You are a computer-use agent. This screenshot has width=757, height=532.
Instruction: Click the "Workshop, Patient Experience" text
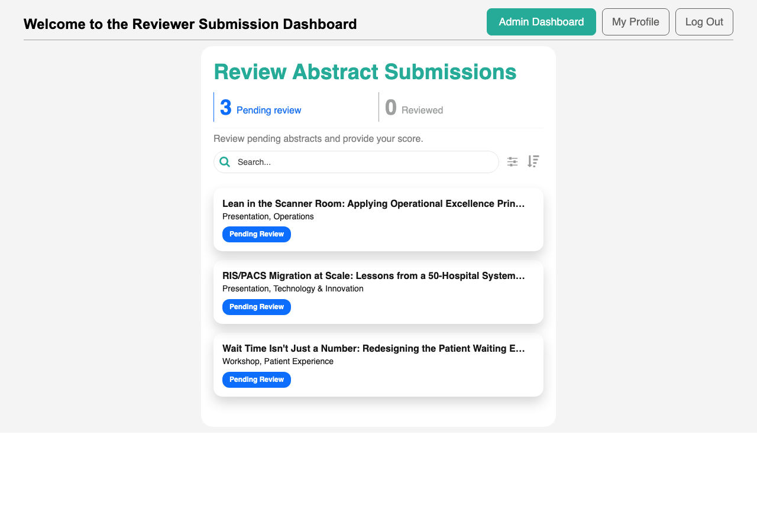[x=278, y=361]
